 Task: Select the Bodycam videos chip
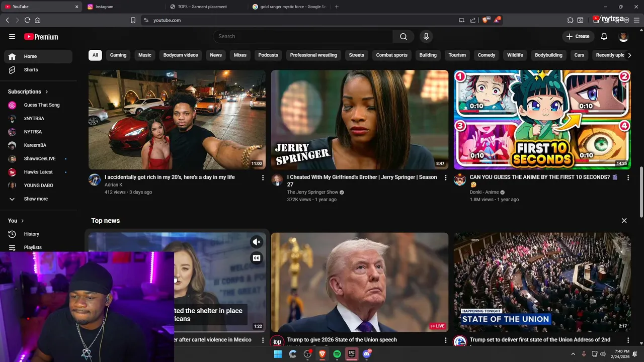(181, 55)
